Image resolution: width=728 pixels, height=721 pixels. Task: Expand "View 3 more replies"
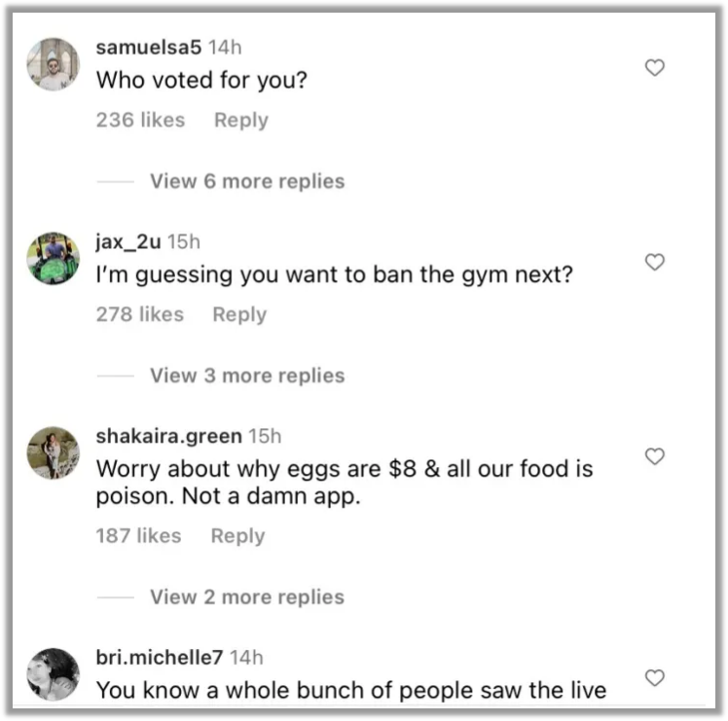(x=247, y=376)
